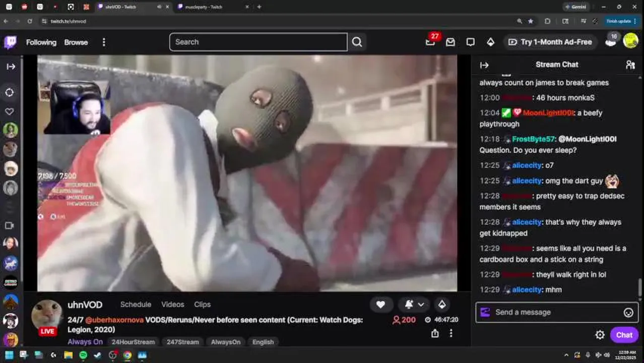Open the Schedule tab

click(x=136, y=305)
